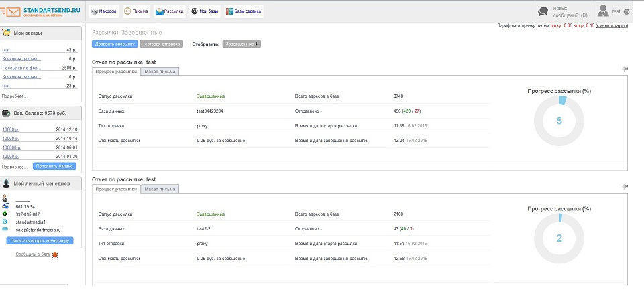
Task: Open account settings gear icon
Action: tap(627, 12)
